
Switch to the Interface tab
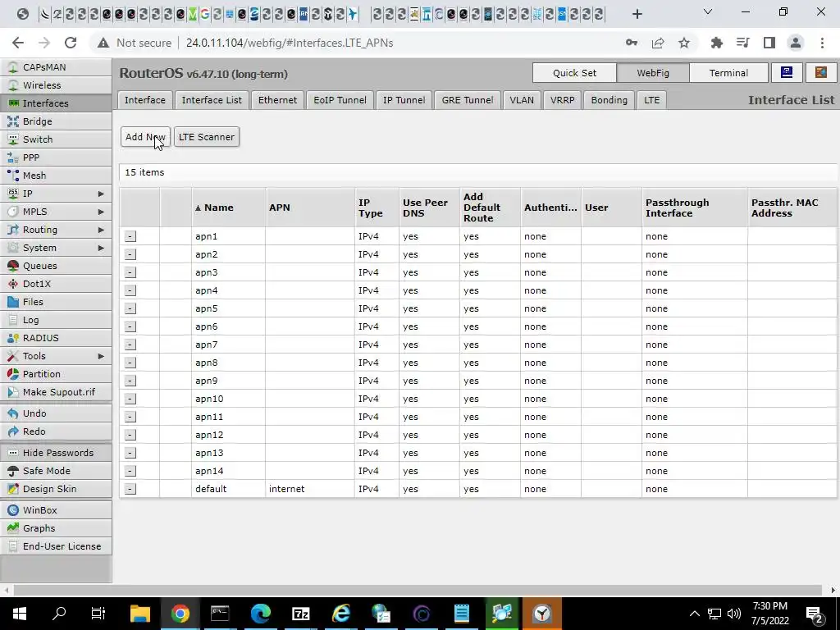coord(145,100)
